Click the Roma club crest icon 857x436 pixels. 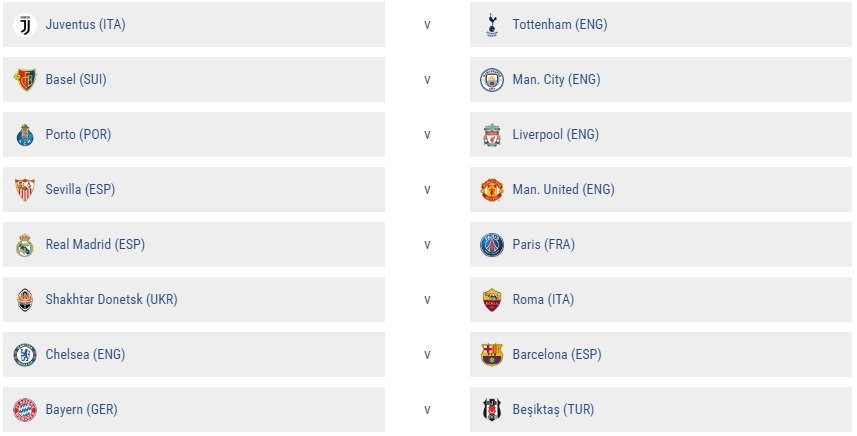[x=491, y=300]
